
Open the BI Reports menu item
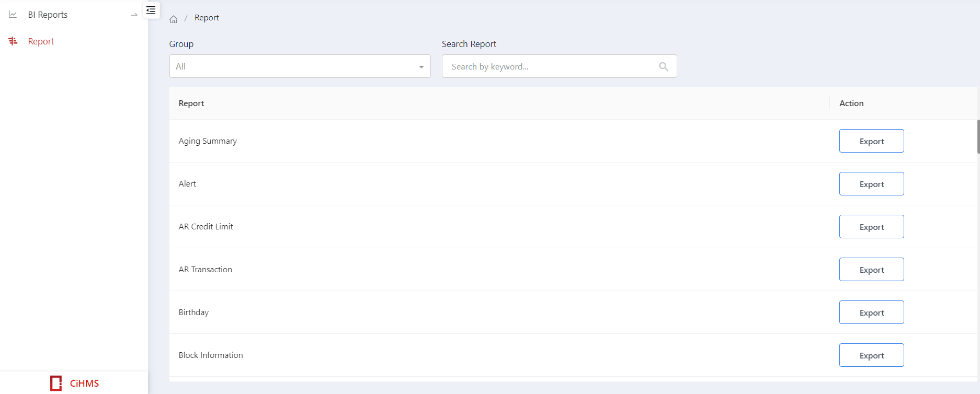pyautogui.click(x=48, y=15)
